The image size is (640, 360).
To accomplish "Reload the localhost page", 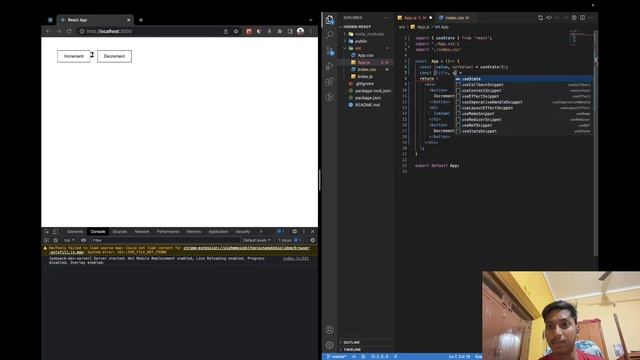I will point(69,31).
